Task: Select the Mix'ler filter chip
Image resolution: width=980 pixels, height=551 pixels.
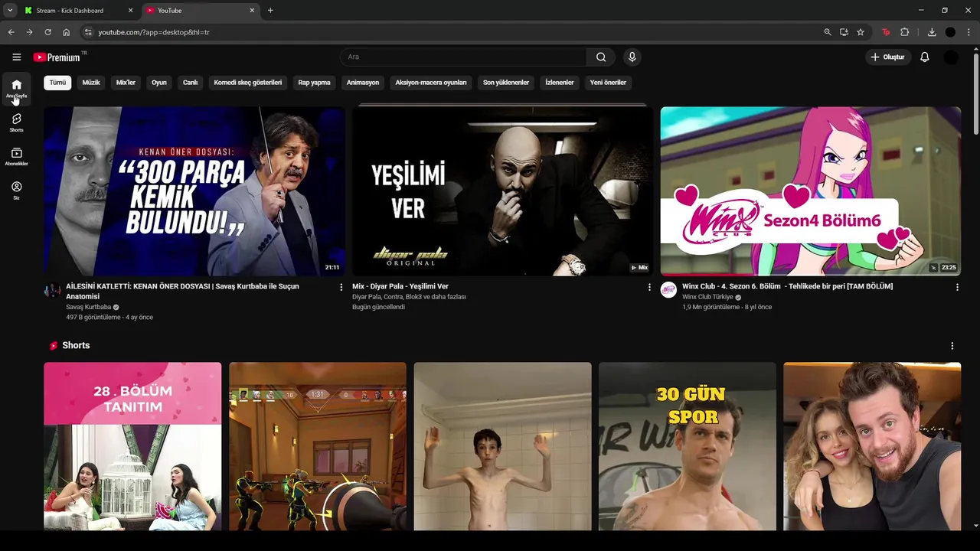Action: (x=126, y=83)
